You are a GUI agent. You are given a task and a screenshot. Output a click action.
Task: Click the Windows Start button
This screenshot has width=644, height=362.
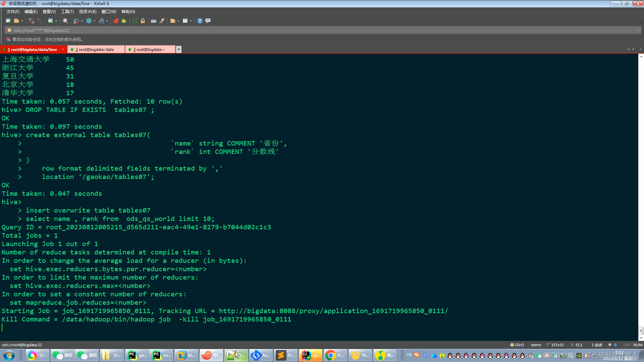point(9,355)
